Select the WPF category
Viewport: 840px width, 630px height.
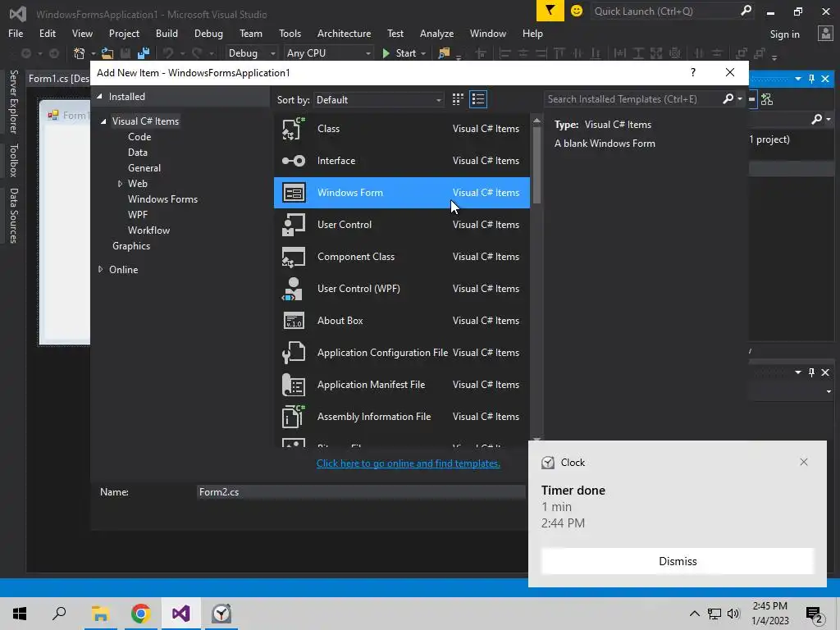[x=138, y=215]
